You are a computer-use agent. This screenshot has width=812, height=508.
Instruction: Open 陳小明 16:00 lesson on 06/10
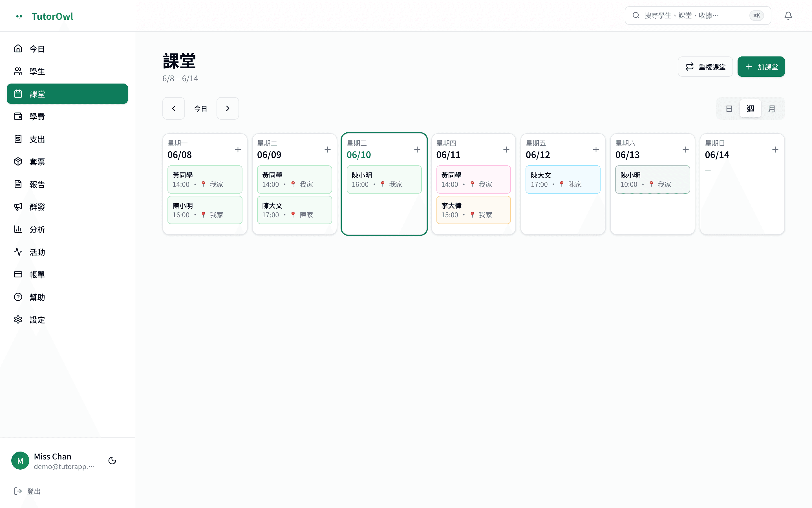pyautogui.click(x=384, y=179)
